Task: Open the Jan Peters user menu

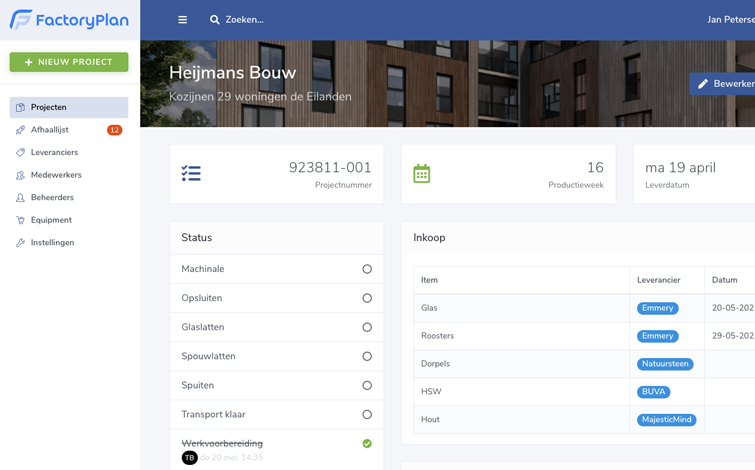Action: pyautogui.click(x=730, y=20)
